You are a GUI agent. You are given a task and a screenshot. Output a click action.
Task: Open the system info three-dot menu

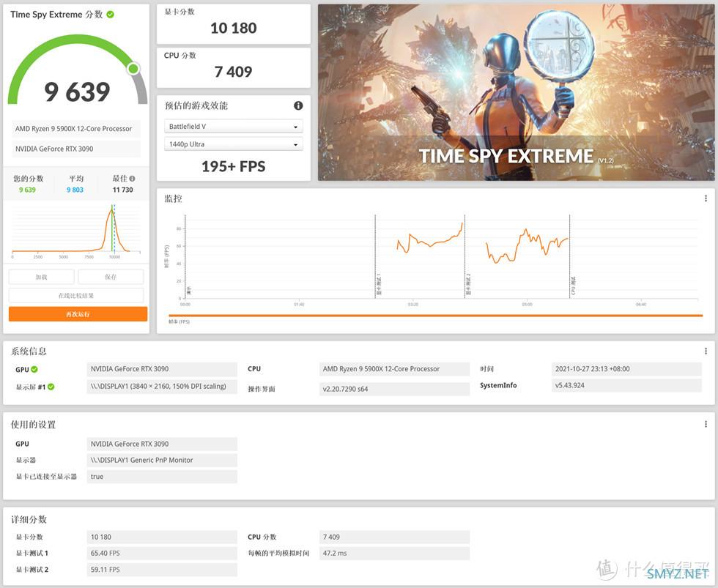[706, 351]
